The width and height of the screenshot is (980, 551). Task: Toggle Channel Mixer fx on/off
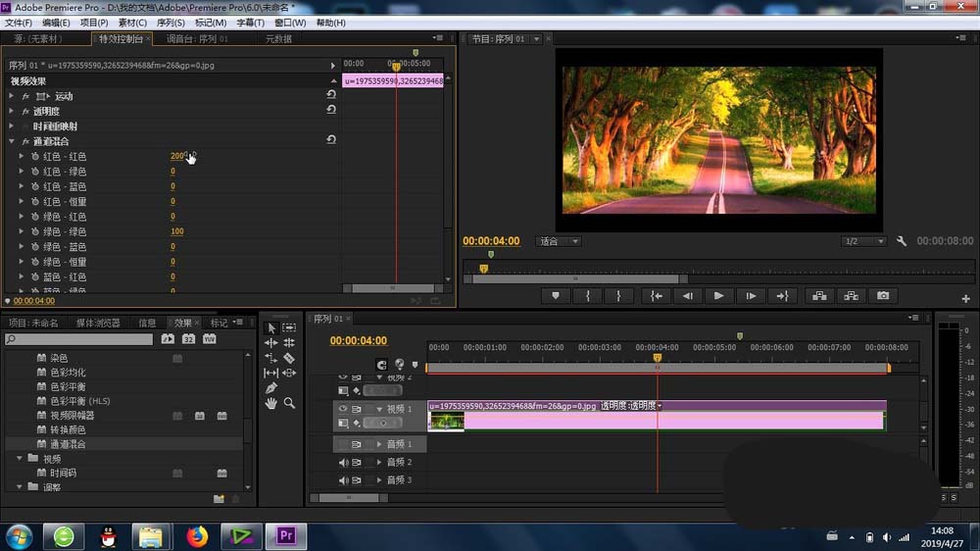tap(25, 142)
